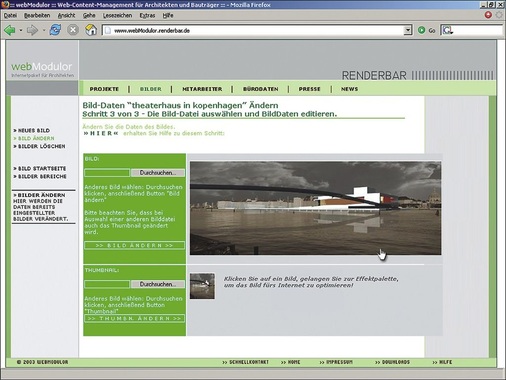Screen dimensions: 506x380
Task: Select the NEWS navigation tab
Action: click(x=349, y=89)
